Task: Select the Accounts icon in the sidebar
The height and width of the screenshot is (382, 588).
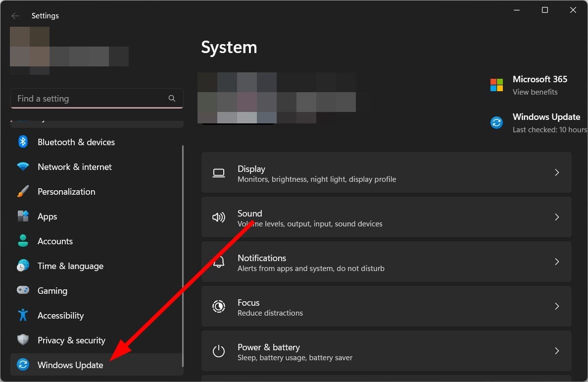Action: pos(23,241)
